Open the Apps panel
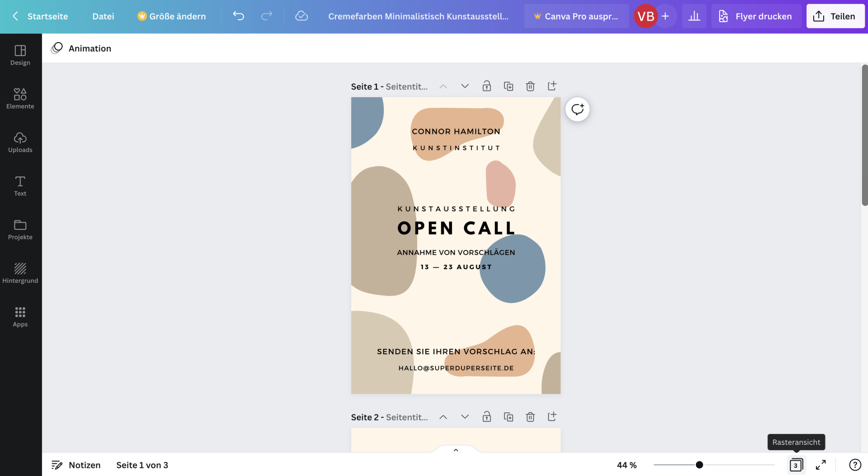Viewport: 868px width, 476px height. coord(20,316)
